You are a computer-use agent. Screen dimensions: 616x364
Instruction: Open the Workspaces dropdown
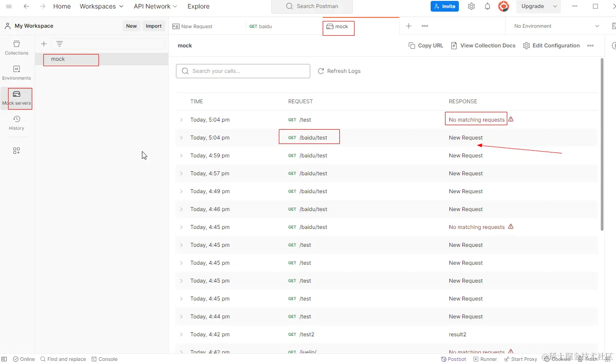pos(102,6)
